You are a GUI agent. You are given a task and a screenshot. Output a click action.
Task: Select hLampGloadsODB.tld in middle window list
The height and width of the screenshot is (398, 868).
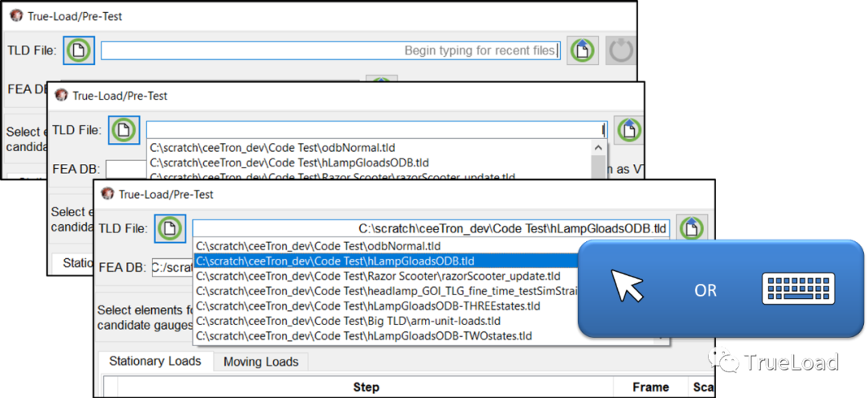tap(369, 162)
